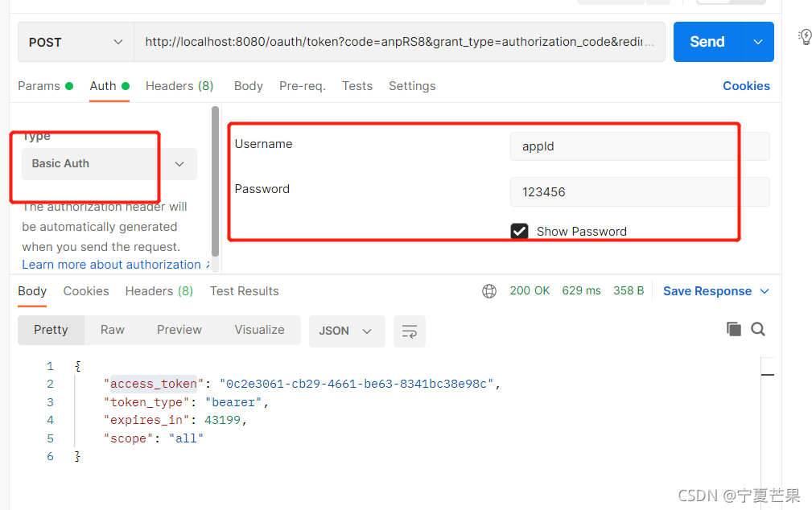Select the Auth request tab
812x510 pixels.
pos(109,86)
